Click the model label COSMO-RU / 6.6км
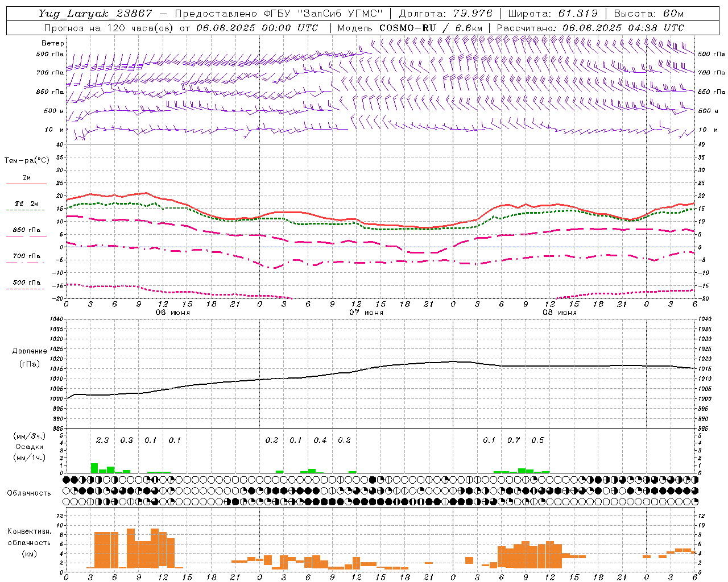Image resolution: width=728 pixels, height=582 pixels. (x=431, y=28)
